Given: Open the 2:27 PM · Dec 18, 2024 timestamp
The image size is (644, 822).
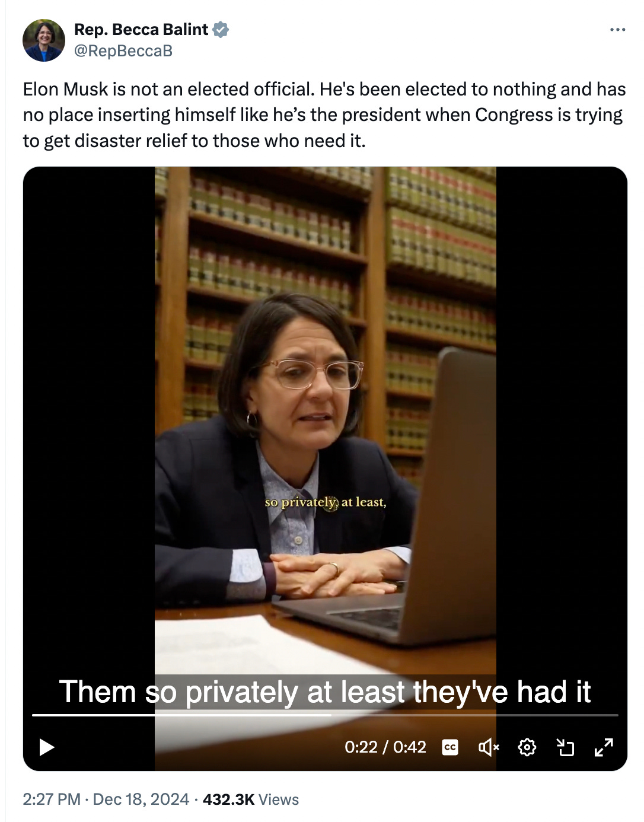Looking at the screenshot, I should [x=106, y=799].
